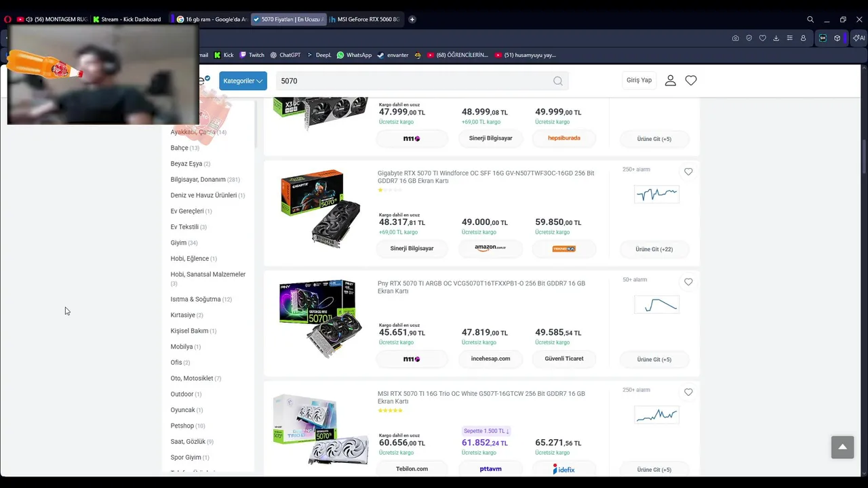
Task: Open the DeepL bookmark
Action: pyautogui.click(x=319, y=55)
